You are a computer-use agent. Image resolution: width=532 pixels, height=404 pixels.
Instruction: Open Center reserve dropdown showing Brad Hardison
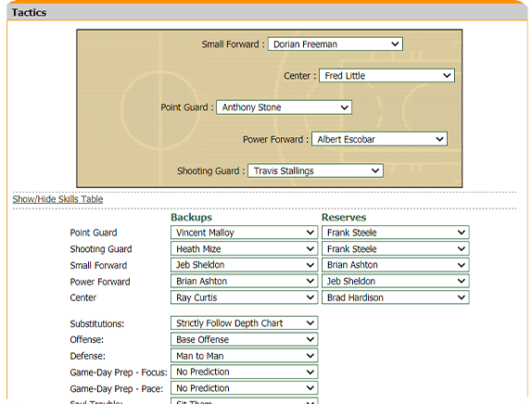[x=395, y=297]
